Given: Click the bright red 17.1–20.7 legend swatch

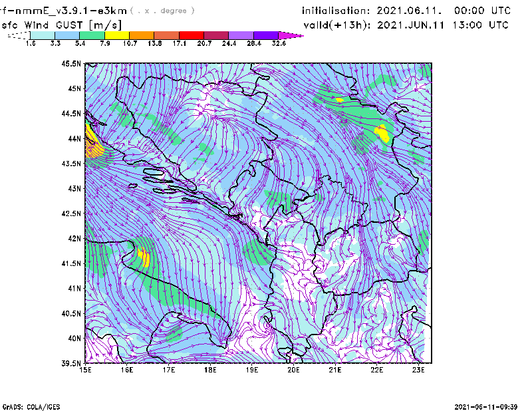Looking at the screenshot, I should (x=192, y=35).
